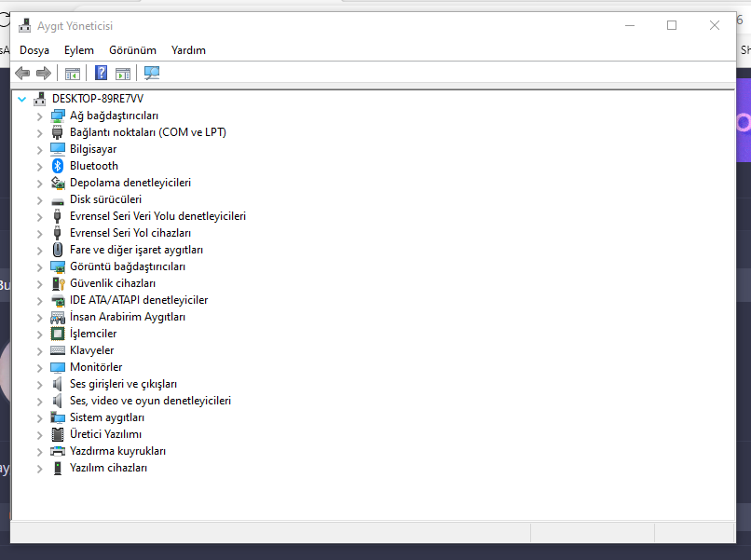Click the Evrensel Seri Veri Yolu denetleyicileri USB icon
This screenshot has height=560, width=751.
click(x=58, y=216)
